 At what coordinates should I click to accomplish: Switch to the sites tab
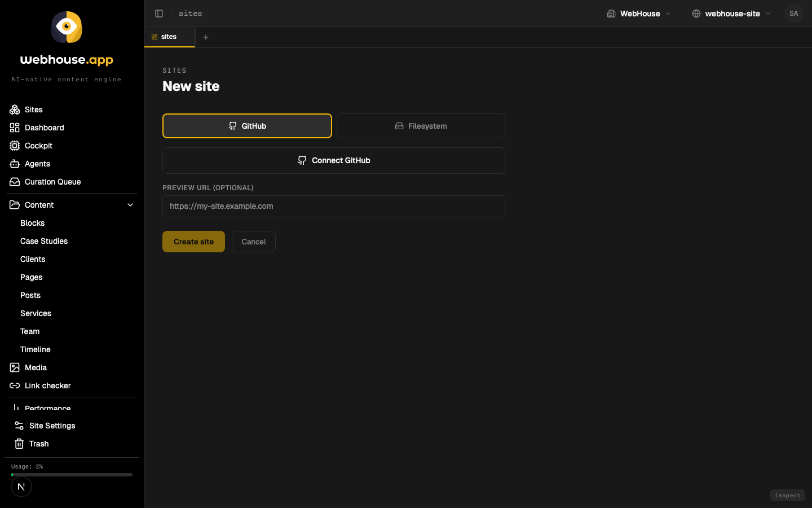(x=170, y=37)
